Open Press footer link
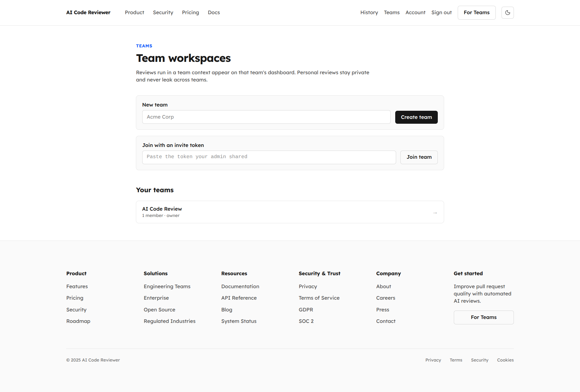 383,310
